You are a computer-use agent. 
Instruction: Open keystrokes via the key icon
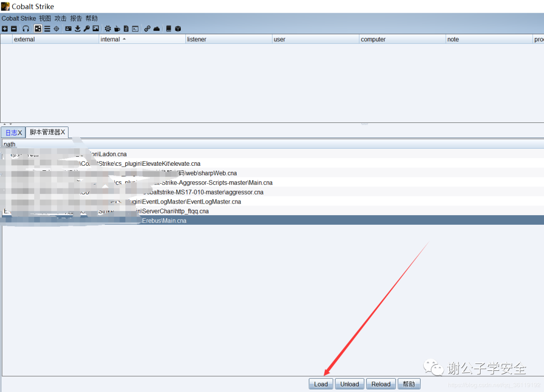tap(87, 29)
